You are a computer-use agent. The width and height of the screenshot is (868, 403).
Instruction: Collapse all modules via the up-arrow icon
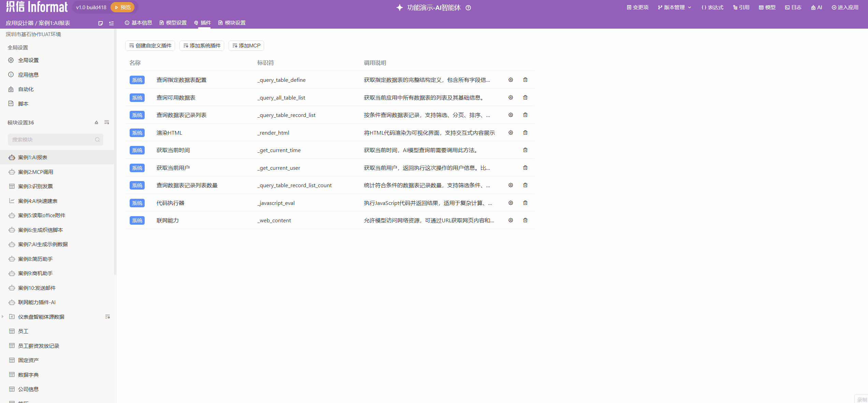pyautogui.click(x=96, y=122)
